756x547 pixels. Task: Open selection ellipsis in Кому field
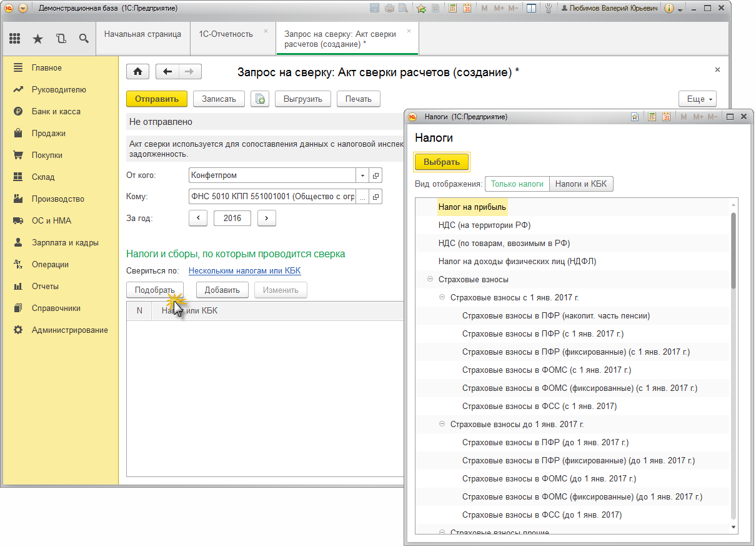pos(362,197)
